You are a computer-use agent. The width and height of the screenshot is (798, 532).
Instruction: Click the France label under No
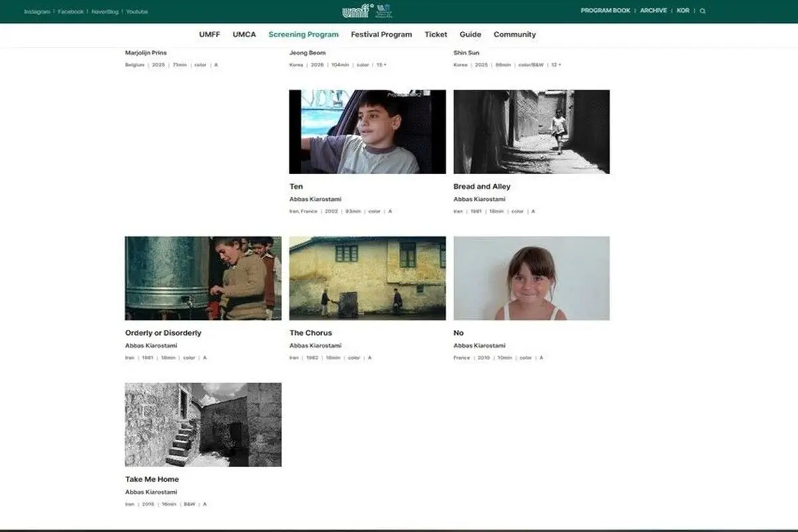coord(462,358)
